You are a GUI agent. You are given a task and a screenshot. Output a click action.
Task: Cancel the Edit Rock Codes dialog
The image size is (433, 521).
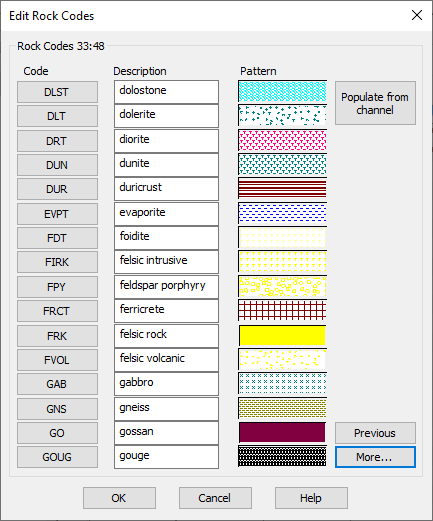215,498
